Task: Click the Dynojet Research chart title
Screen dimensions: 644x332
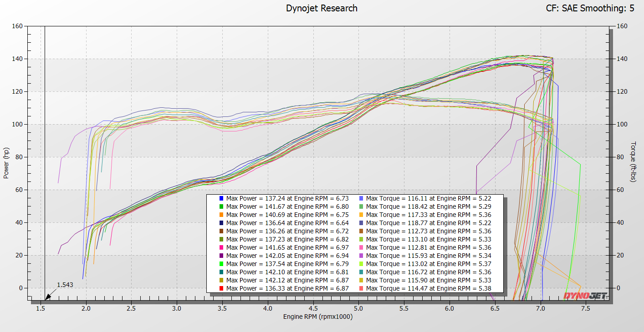Action: [322, 8]
